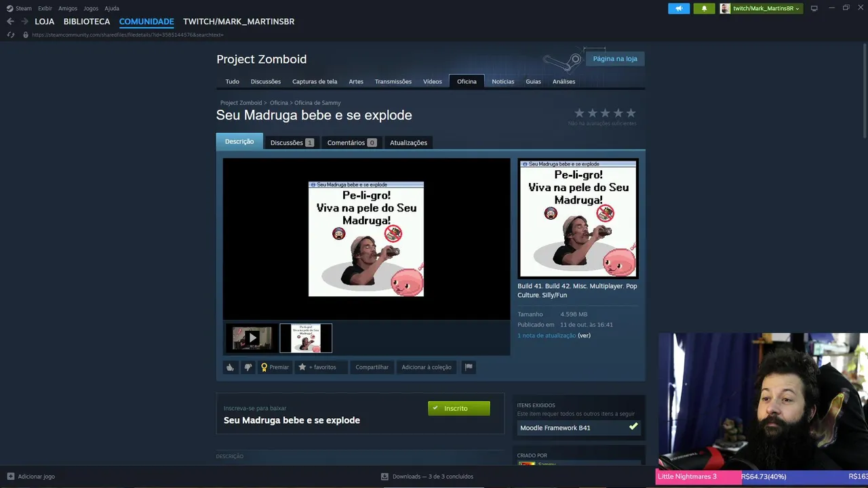
Task: Click Adicionar à coleção button
Action: (x=427, y=367)
